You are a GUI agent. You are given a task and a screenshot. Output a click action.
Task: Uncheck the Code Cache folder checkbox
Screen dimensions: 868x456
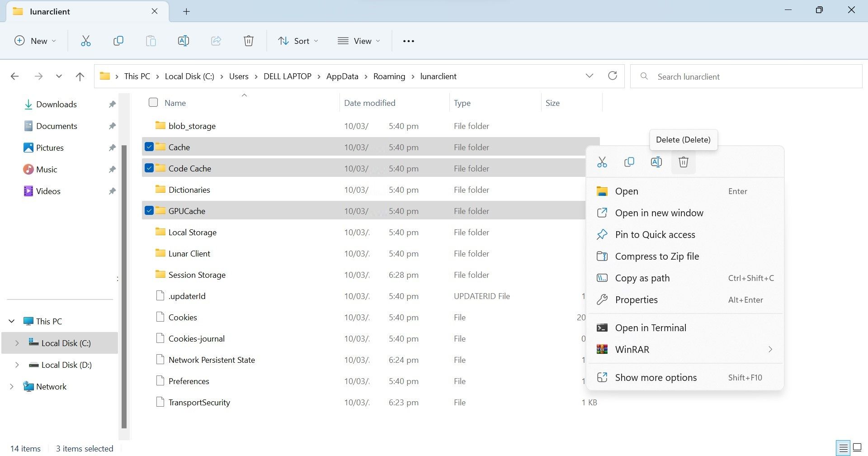[x=149, y=168]
